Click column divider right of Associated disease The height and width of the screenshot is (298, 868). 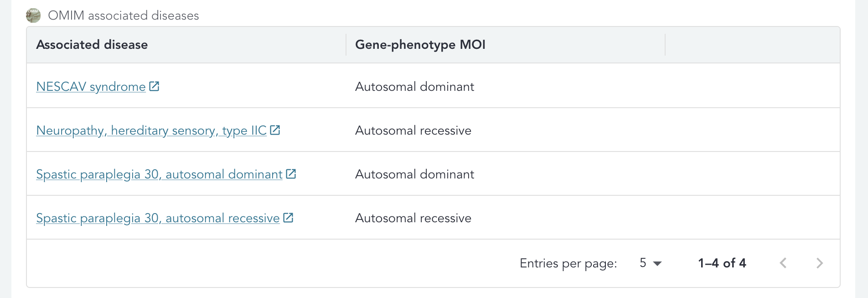pos(346,45)
